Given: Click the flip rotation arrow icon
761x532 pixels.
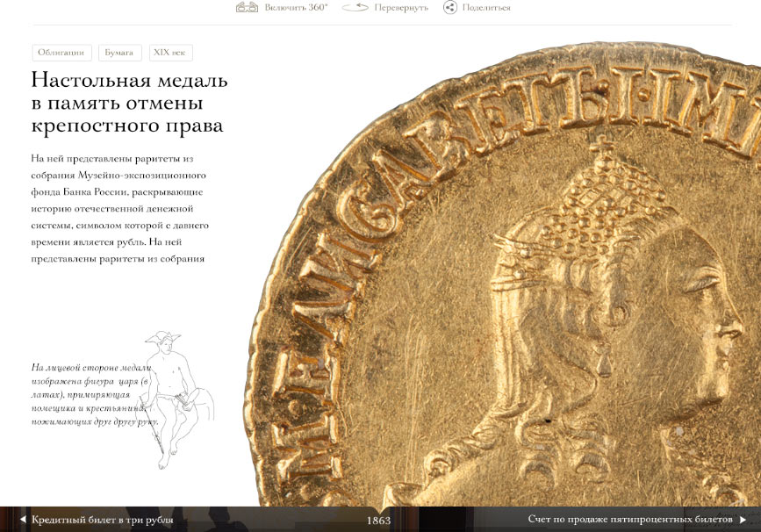Looking at the screenshot, I should tap(355, 8).
